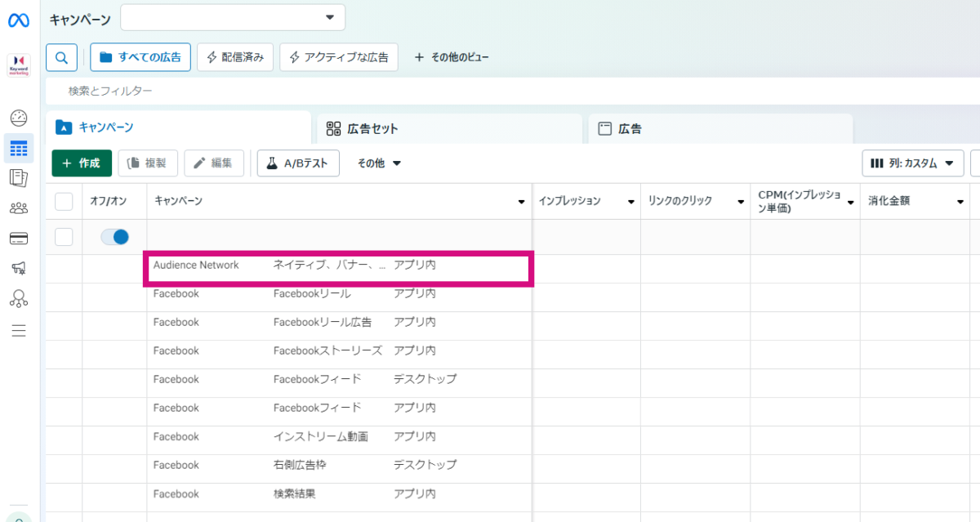
Task: Click the Keyword Marketing account avatar
Action: click(x=19, y=65)
